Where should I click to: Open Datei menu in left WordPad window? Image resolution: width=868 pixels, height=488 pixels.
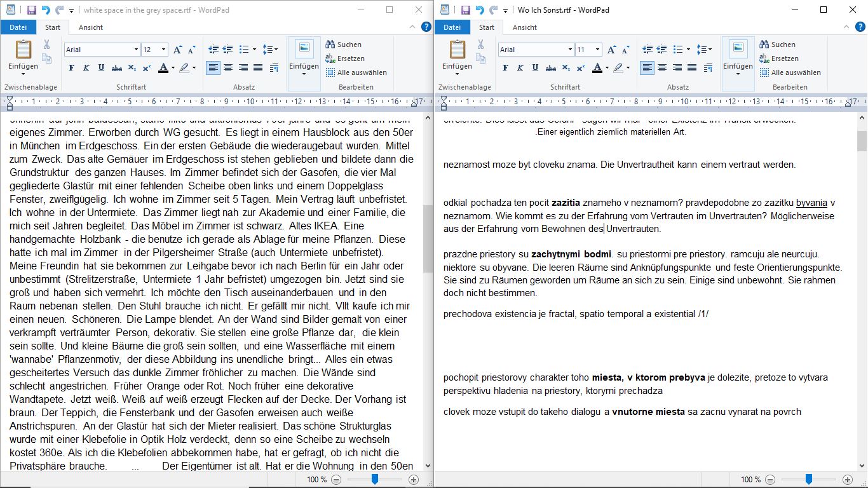coord(18,27)
